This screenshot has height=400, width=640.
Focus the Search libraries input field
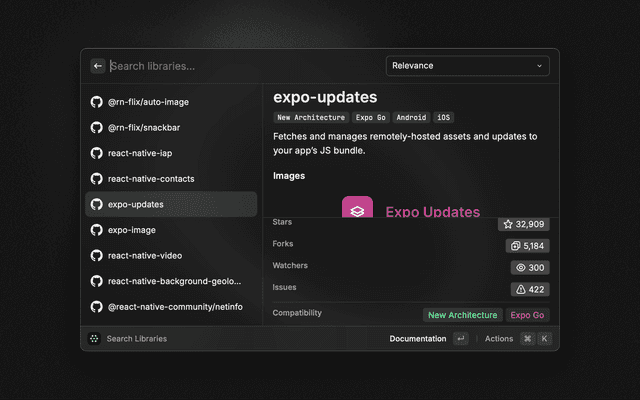pyautogui.click(x=240, y=66)
